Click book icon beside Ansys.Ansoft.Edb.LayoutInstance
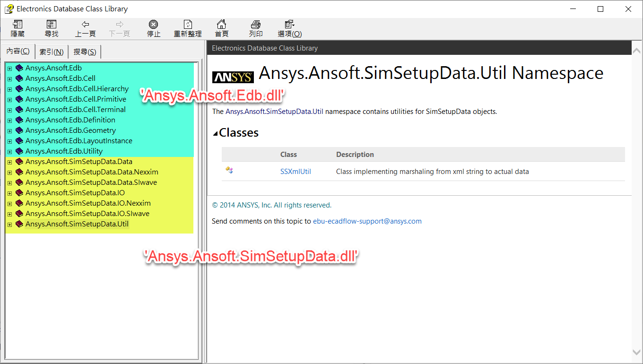 tap(19, 141)
